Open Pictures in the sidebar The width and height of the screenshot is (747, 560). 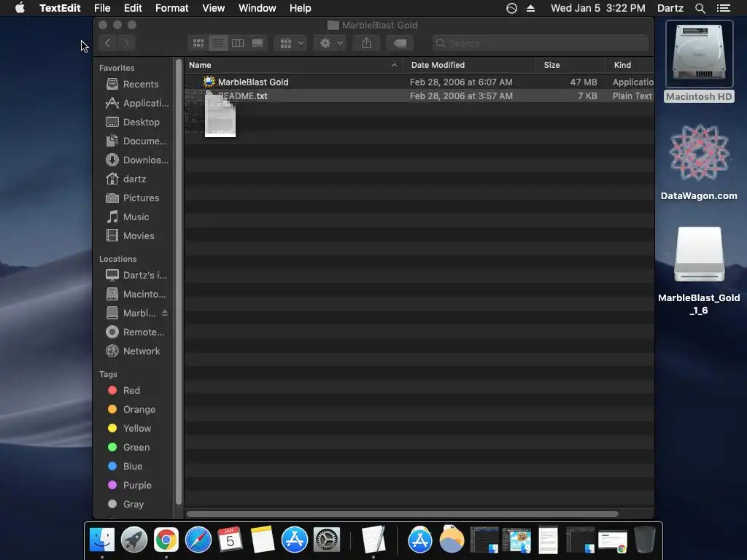coord(133,198)
